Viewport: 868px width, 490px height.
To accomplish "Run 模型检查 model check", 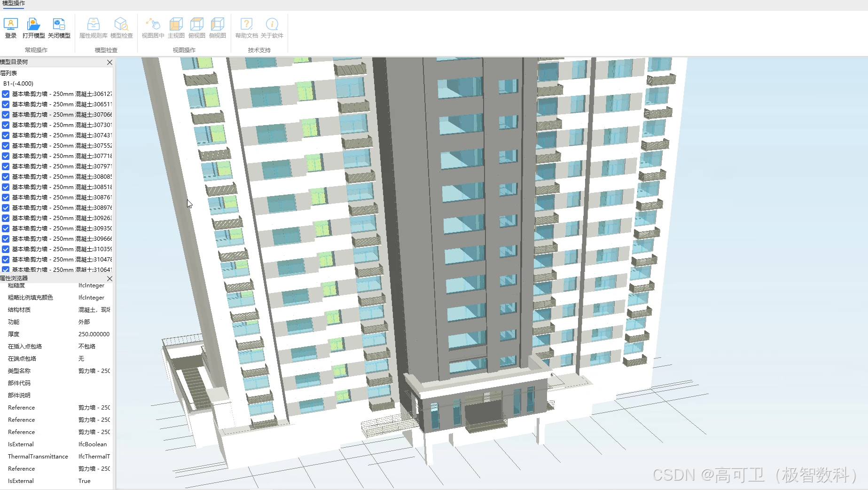I will [x=122, y=27].
